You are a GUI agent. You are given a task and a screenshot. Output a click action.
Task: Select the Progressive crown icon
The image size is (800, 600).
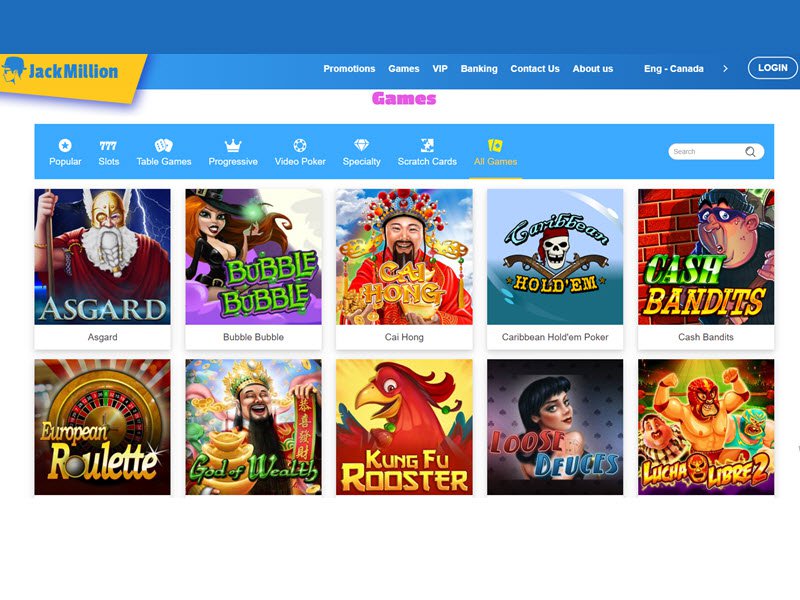233,145
